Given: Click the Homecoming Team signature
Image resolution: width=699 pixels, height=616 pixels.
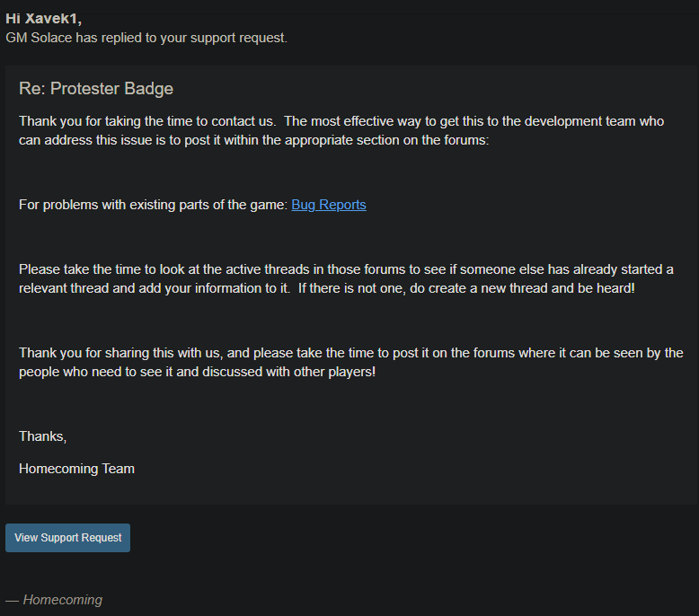Looking at the screenshot, I should click(x=76, y=469).
